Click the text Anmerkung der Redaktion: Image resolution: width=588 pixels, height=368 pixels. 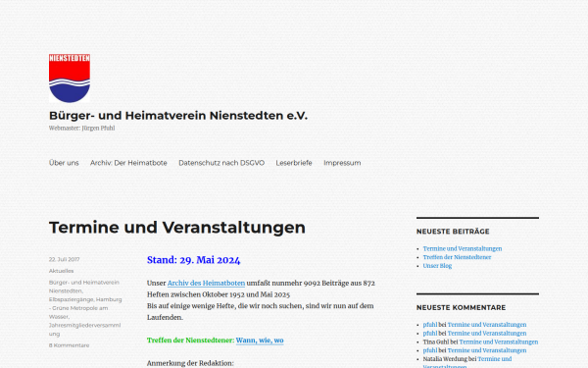coord(190,363)
